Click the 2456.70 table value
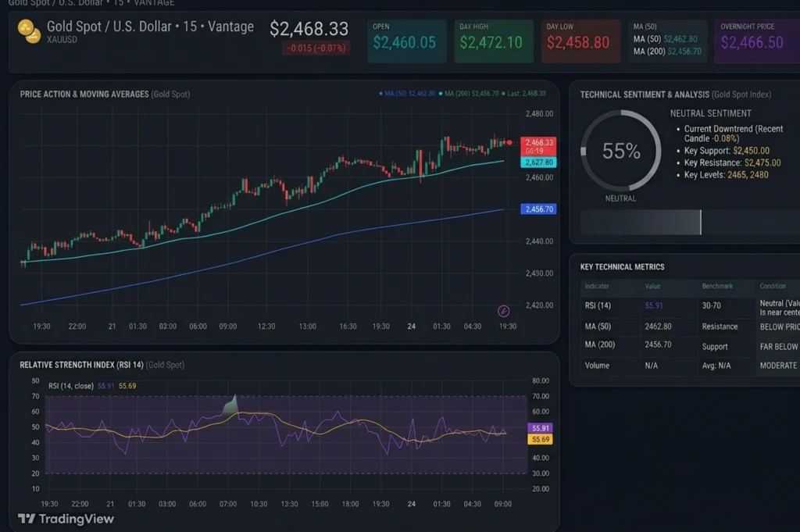The image size is (800, 532). coord(658,345)
